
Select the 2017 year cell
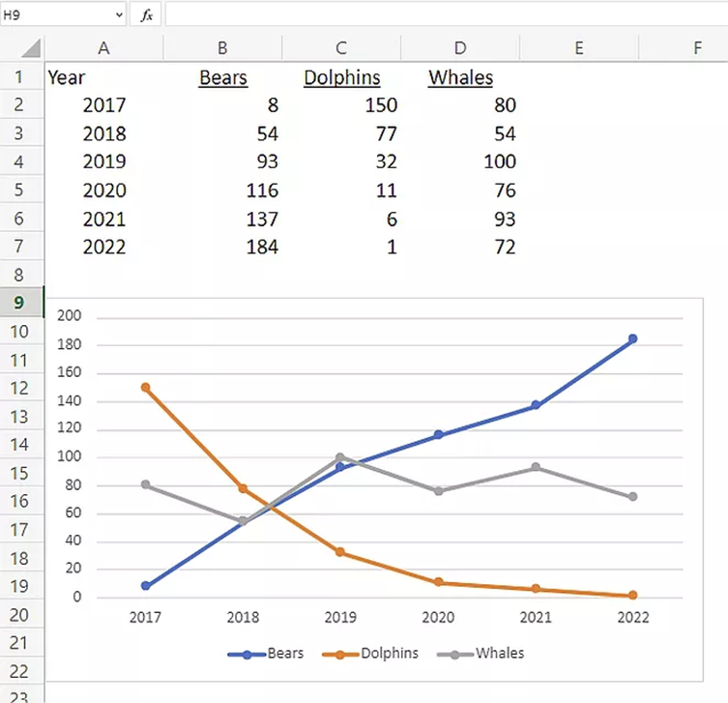[104, 105]
